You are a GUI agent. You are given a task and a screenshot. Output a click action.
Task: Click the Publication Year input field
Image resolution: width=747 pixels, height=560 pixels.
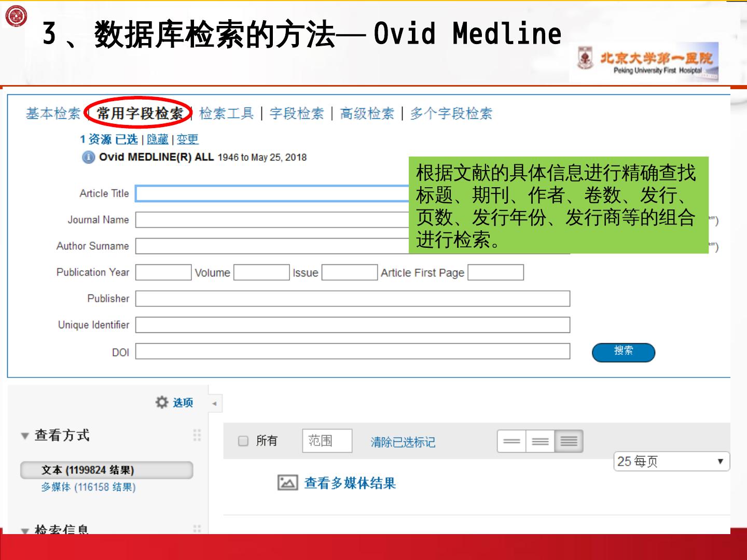(163, 272)
